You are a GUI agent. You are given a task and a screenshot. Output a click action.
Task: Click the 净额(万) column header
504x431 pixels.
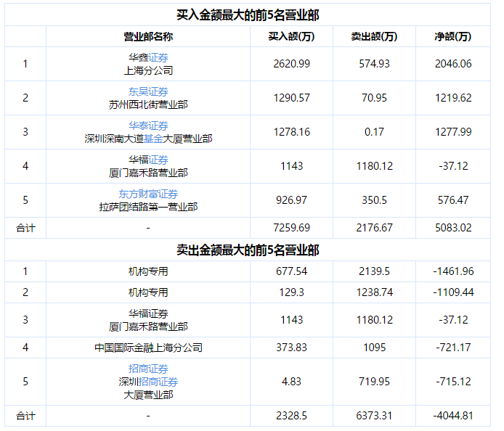tap(452, 36)
